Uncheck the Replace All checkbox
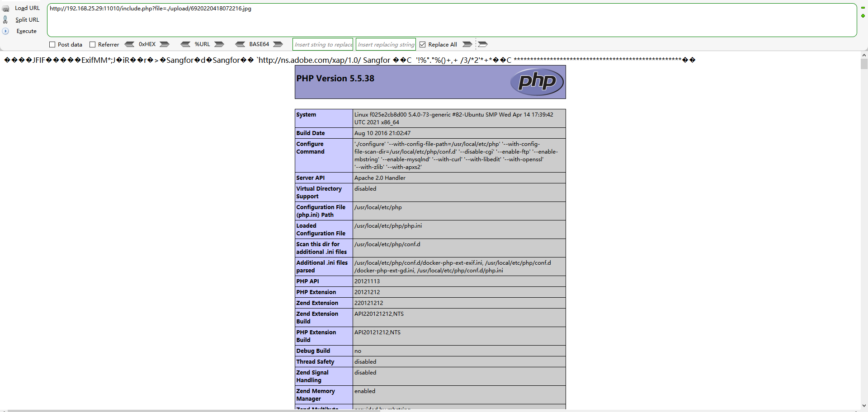 423,45
